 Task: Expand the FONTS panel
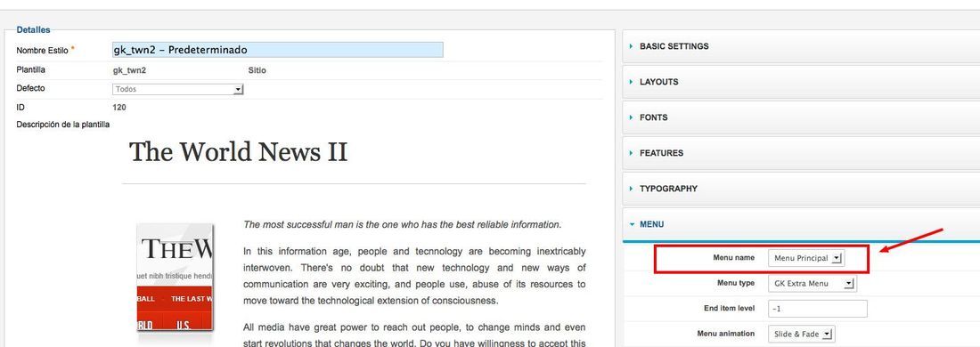coord(801,117)
